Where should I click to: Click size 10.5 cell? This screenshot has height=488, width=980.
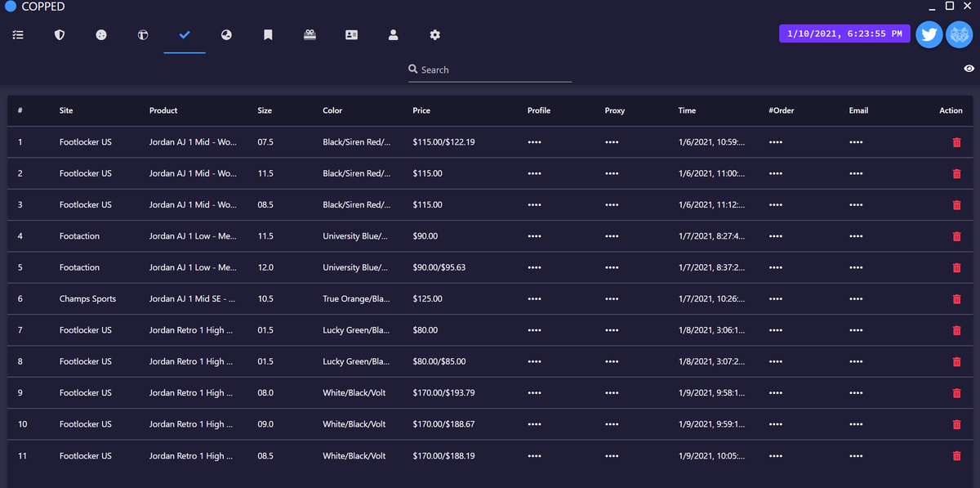point(265,299)
